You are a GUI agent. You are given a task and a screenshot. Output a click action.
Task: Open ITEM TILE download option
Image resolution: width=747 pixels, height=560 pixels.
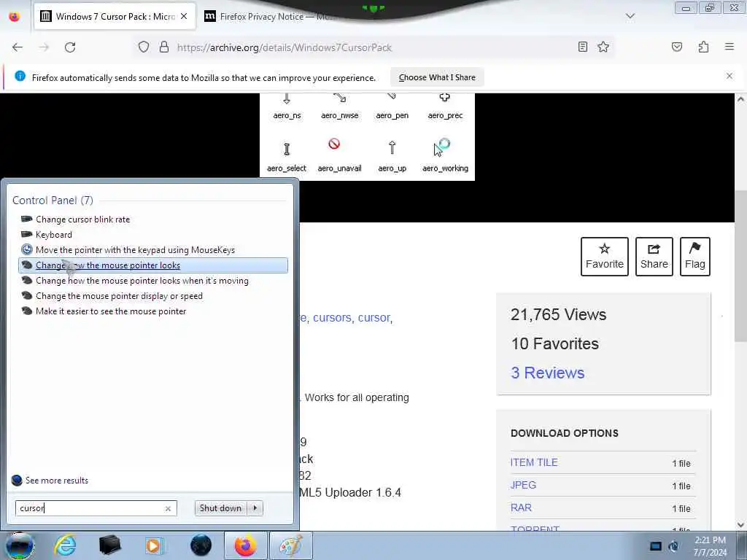[534, 462]
